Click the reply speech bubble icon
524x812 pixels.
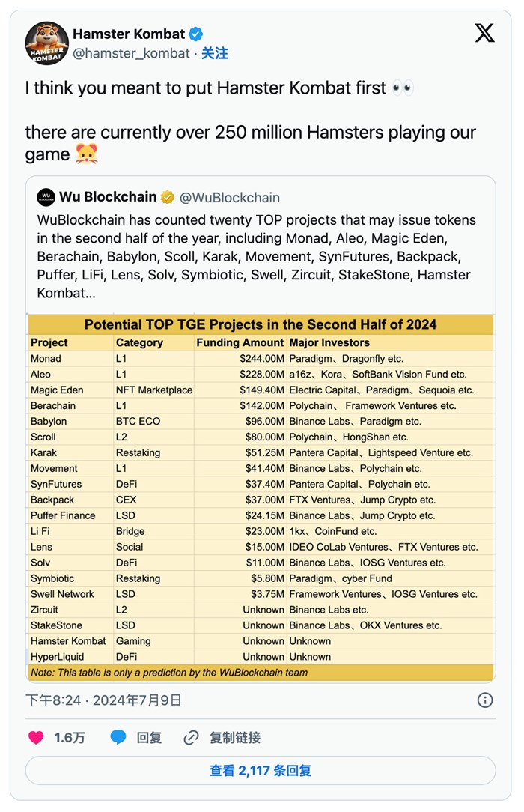point(118,737)
